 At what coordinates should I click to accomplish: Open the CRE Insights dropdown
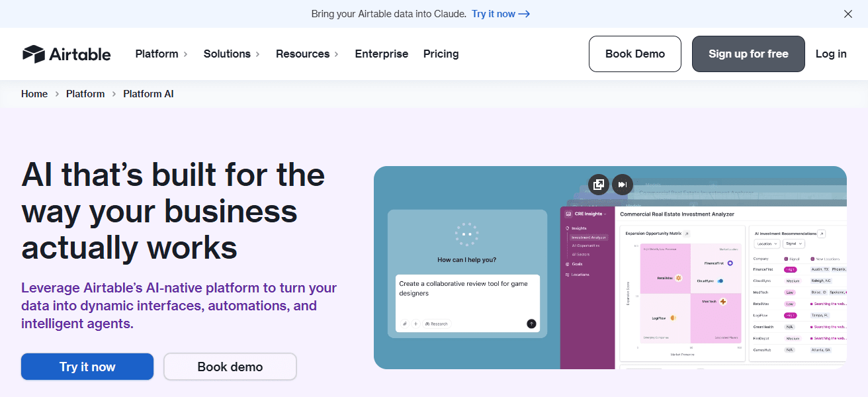pyautogui.click(x=586, y=214)
